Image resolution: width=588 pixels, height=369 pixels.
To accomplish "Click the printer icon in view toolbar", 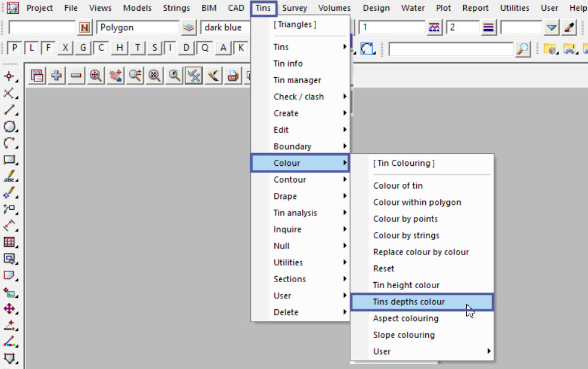I will pyautogui.click(x=233, y=75).
